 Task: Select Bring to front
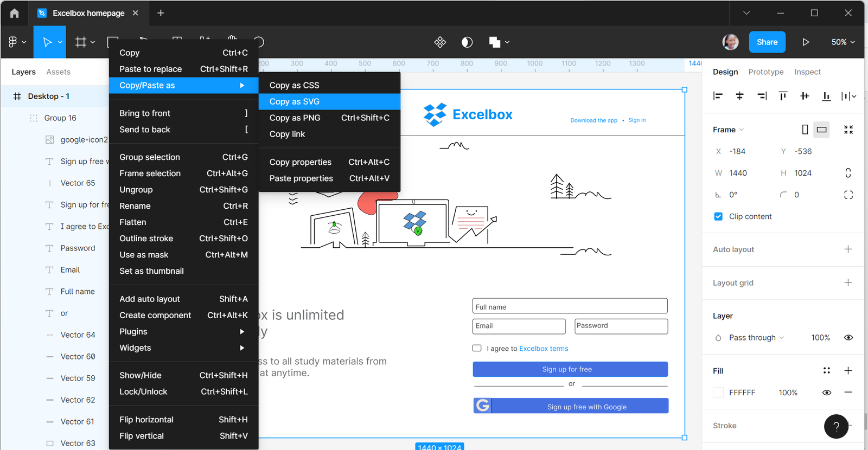tap(183, 113)
